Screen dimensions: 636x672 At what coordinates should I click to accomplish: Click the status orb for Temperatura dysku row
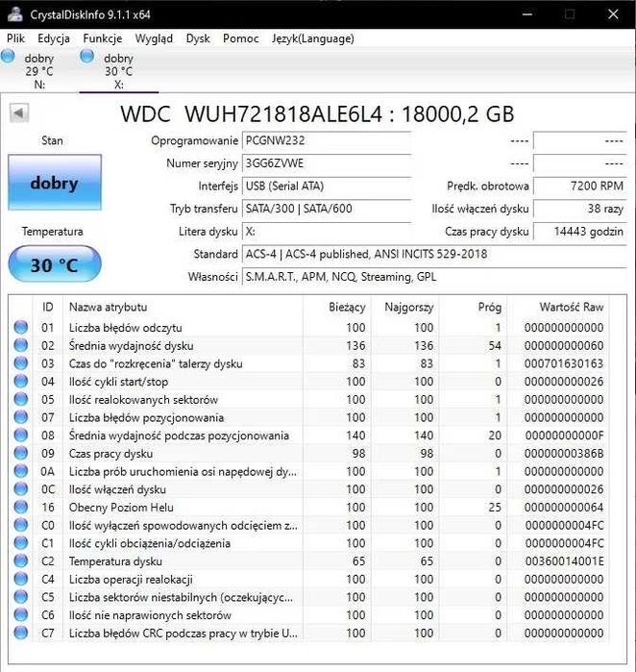[20, 561]
